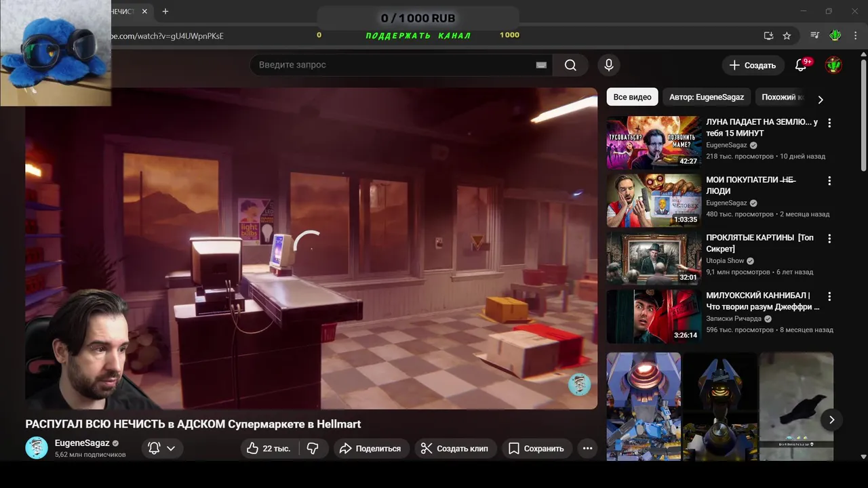This screenshot has width=868, height=488.
Task: Open ЛУНА ПАДАЕТ НА ЗЕМЛЮ video thumbnail
Action: (654, 142)
